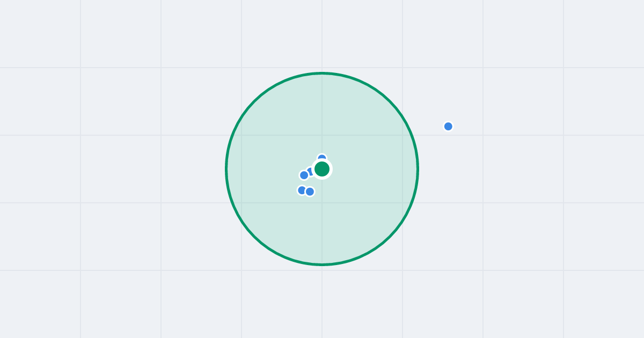Viewport: 644px width, 338px height.
Task: Click shaded area right of the green marker
Action: (370, 169)
